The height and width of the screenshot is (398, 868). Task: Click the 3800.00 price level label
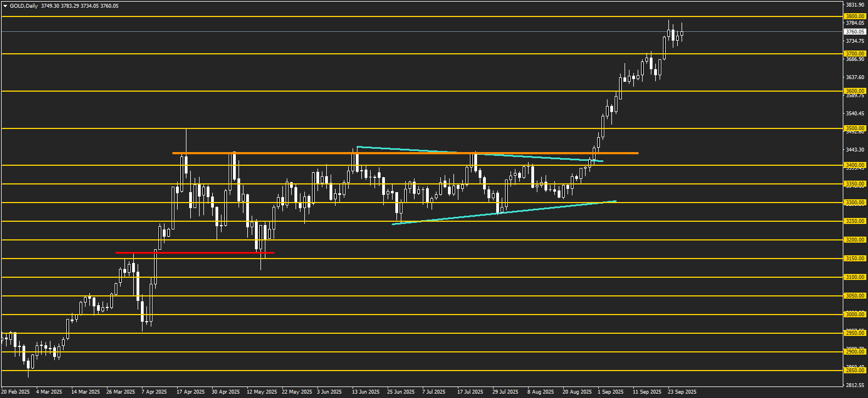tap(855, 16)
